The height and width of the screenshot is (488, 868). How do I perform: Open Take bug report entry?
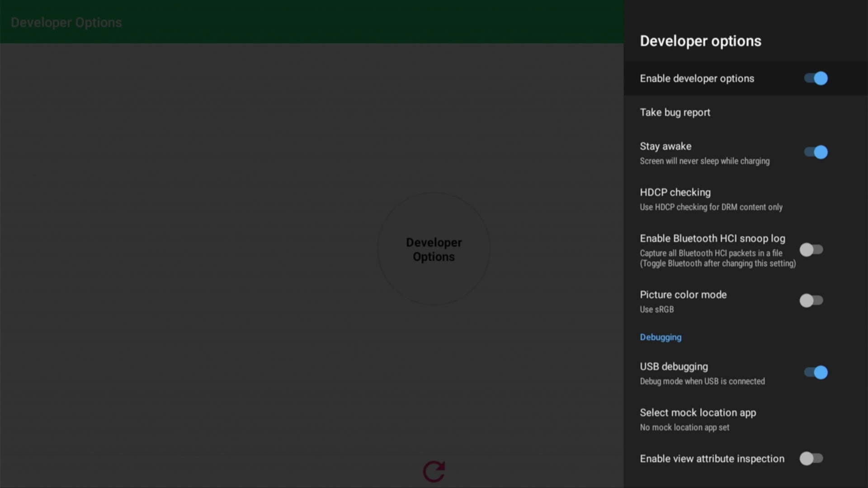coord(675,113)
